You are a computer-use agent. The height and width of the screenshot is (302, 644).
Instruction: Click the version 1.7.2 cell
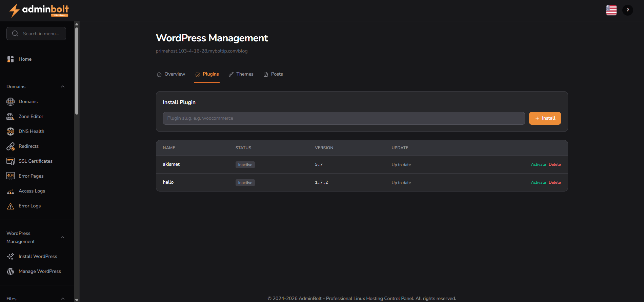click(x=321, y=182)
